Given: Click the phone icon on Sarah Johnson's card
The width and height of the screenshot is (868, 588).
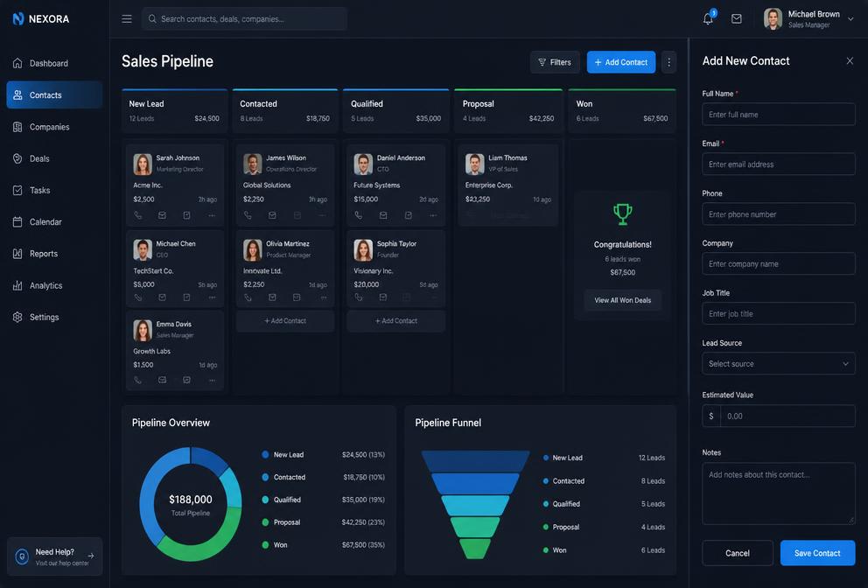Looking at the screenshot, I should tap(138, 215).
